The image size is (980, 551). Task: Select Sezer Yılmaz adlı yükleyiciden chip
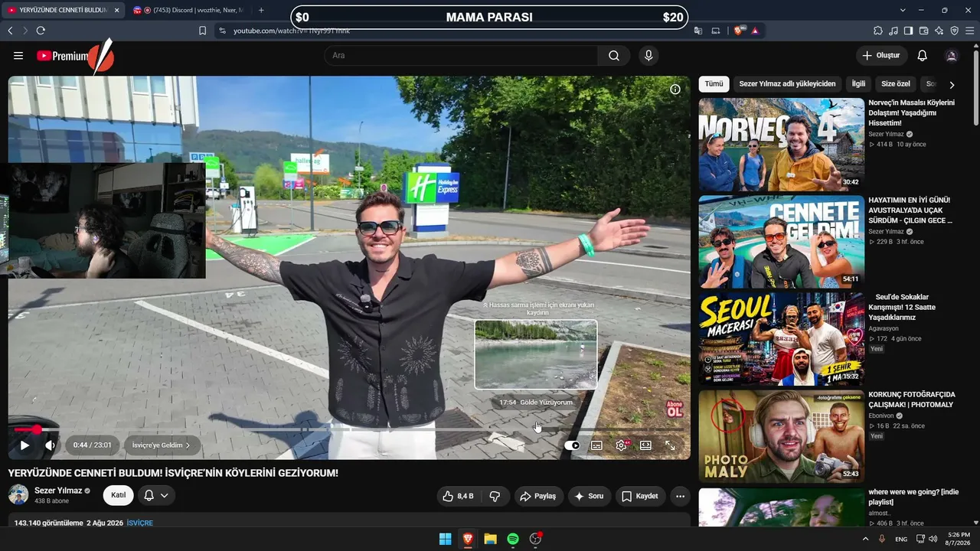[788, 84]
